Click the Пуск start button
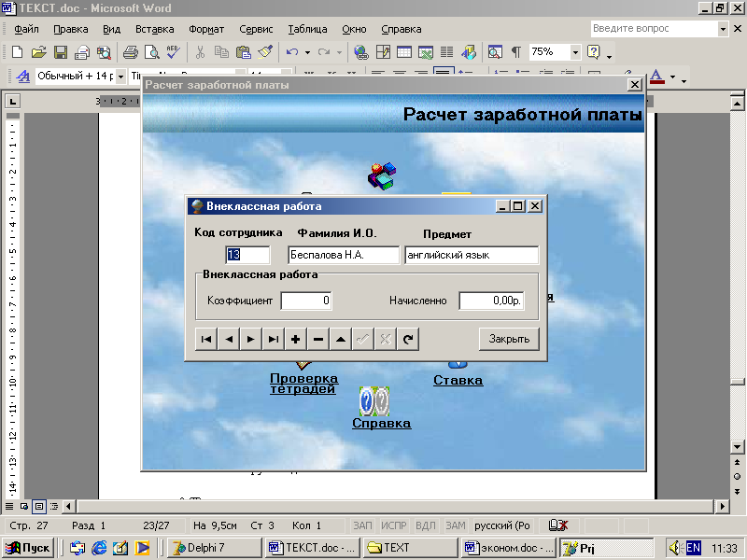The width and height of the screenshot is (747, 560). click(27, 548)
